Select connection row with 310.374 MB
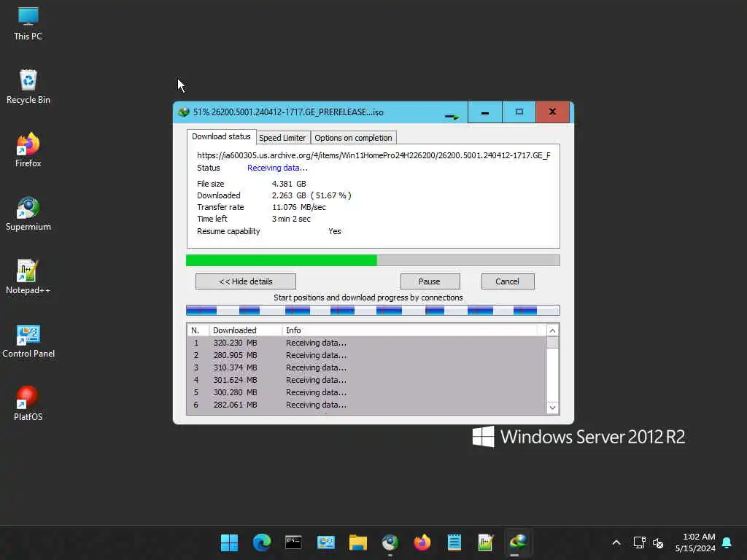This screenshot has height=560, width=747. (x=367, y=367)
